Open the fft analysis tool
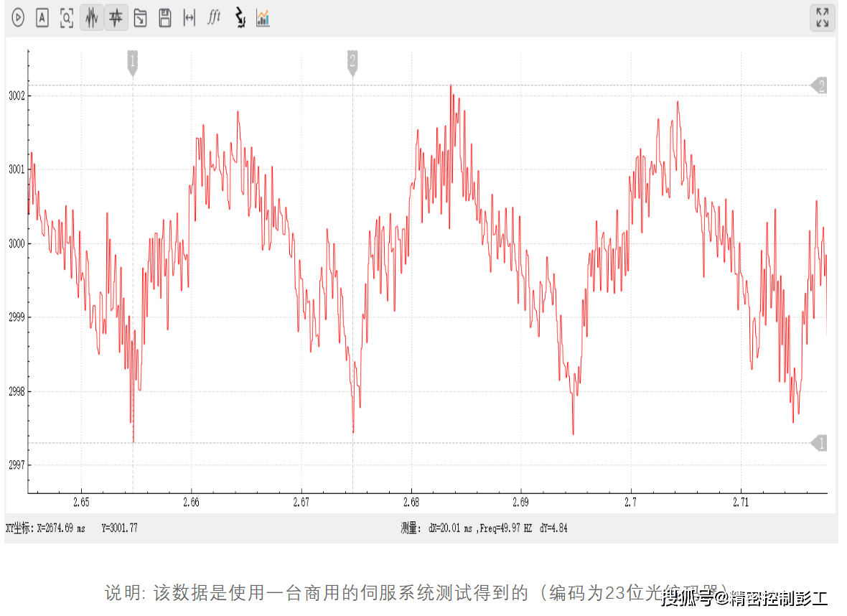 point(214,18)
